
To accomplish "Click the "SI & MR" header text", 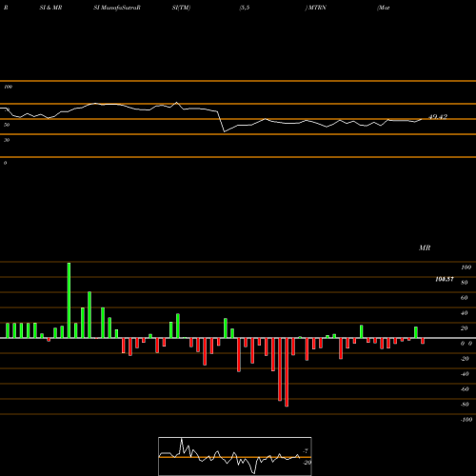I will (x=50, y=8).
